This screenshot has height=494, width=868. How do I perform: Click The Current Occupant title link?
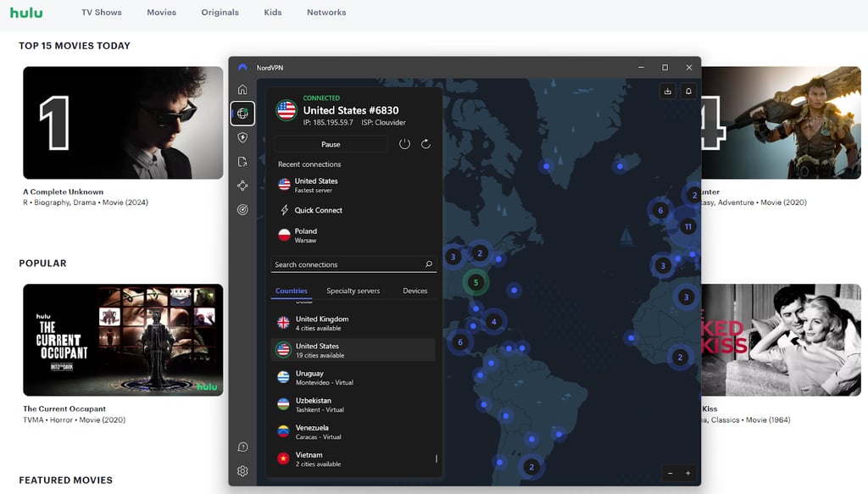(x=64, y=408)
